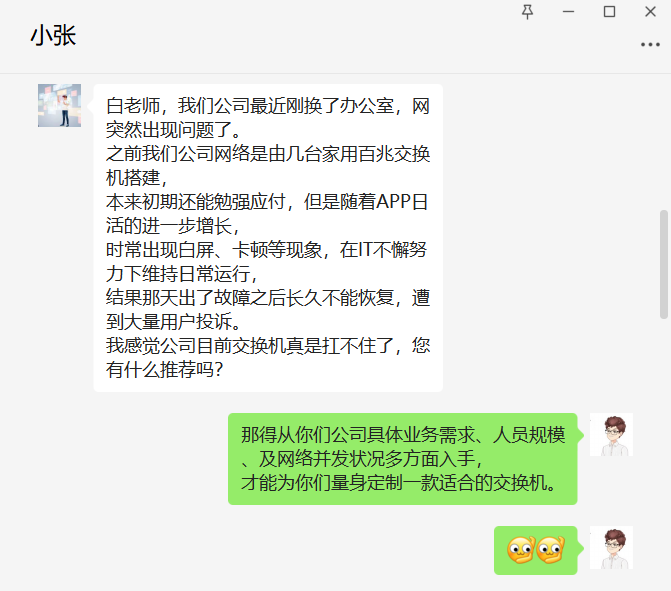The image size is (671, 591).
Task: Click the line 才能为你们量身定制一款适合的交换机
Action: tap(398, 483)
